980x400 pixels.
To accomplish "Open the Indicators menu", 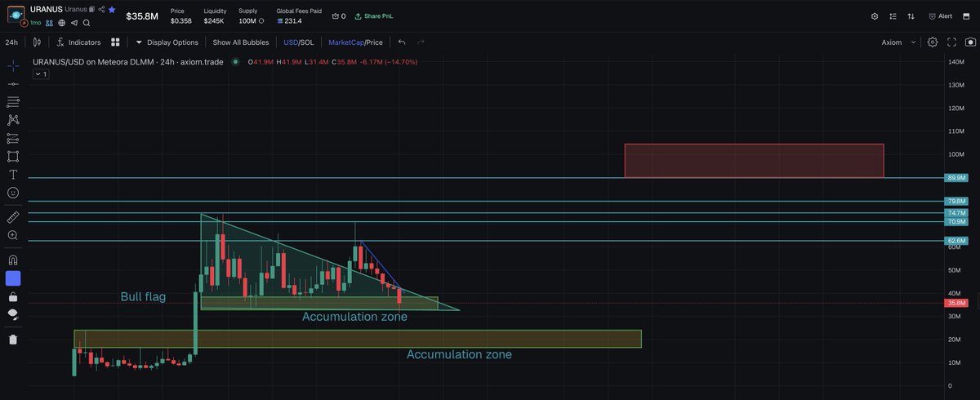I will pos(78,42).
